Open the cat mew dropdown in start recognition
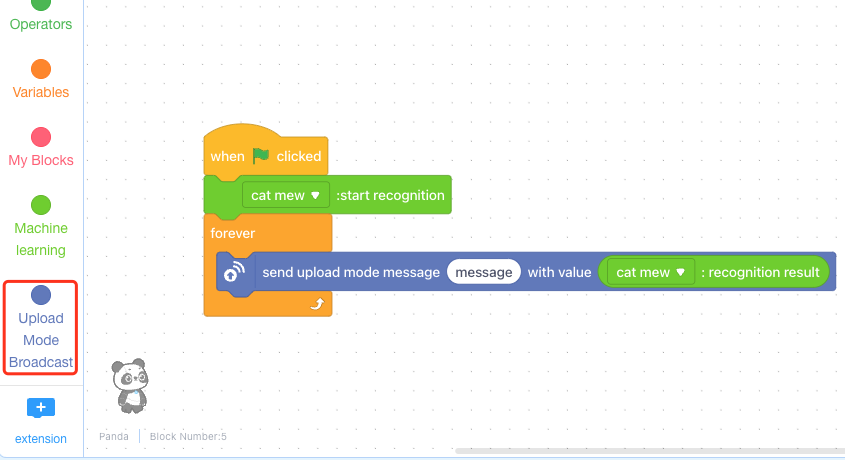 click(x=286, y=195)
